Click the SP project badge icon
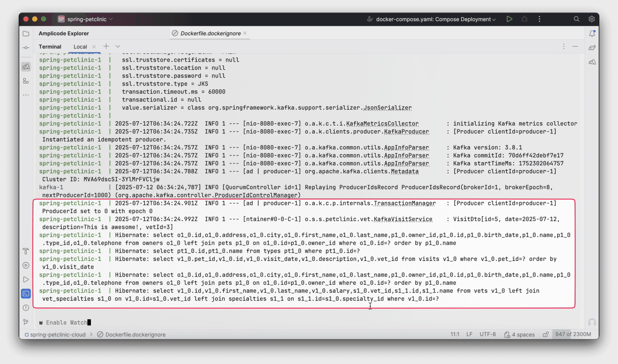 click(x=61, y=19)
